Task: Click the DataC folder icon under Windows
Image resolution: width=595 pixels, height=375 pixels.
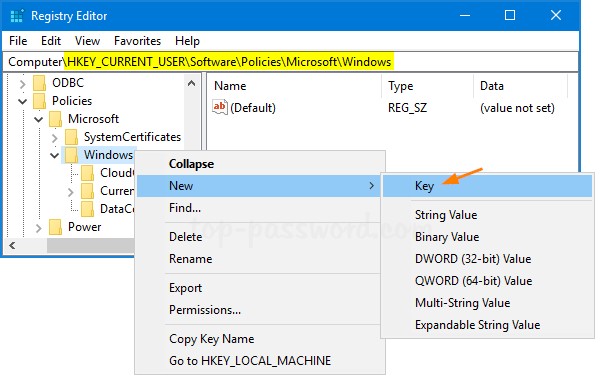Action: pos(87,209)
